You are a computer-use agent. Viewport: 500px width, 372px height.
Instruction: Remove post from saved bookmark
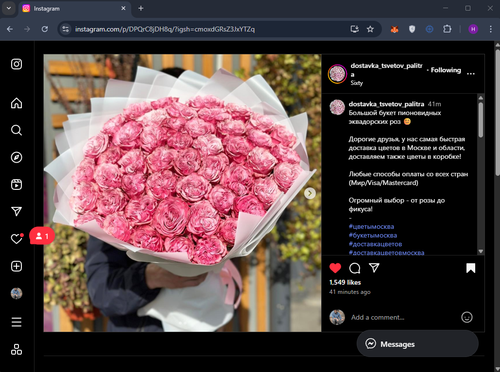[x=471, y=268]
